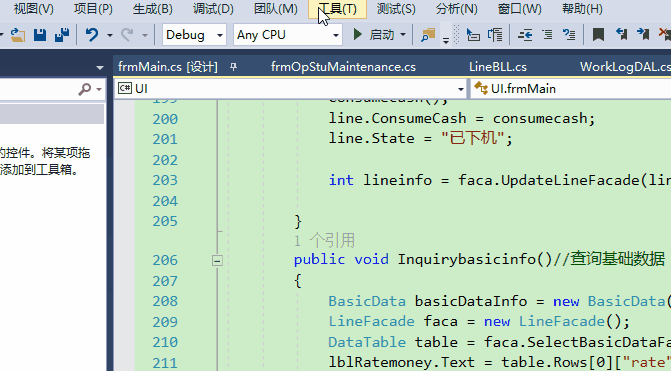The image size is (671, 371).
Task: Click the method name Inquirybasicinfo
Action: [466, 260]
